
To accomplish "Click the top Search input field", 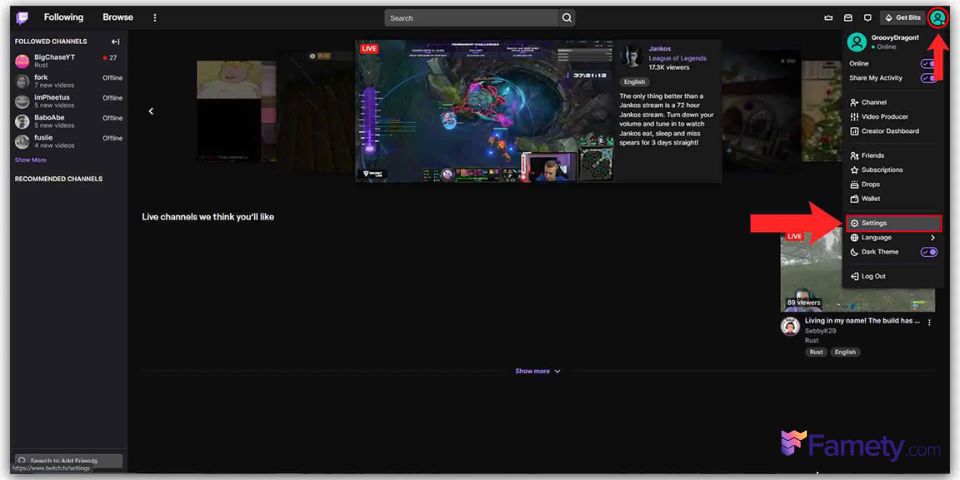I will click(x=471, y=18).
